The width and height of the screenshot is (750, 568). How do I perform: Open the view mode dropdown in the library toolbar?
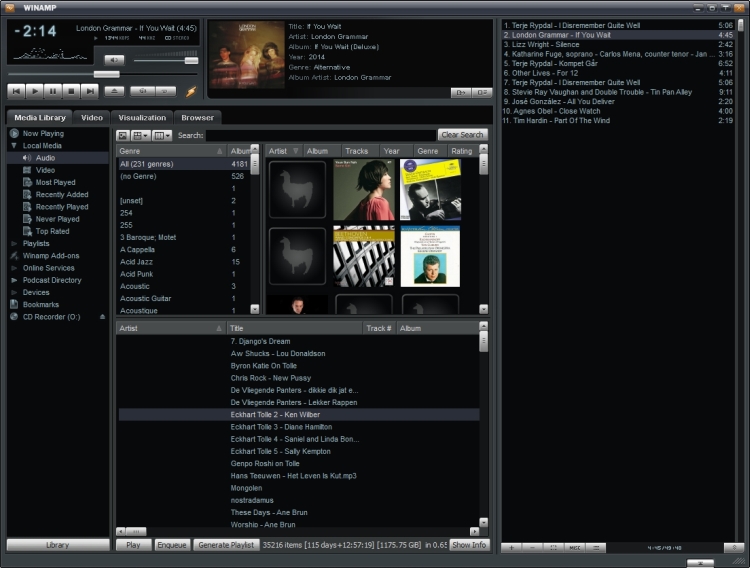(x=141, y=135)
